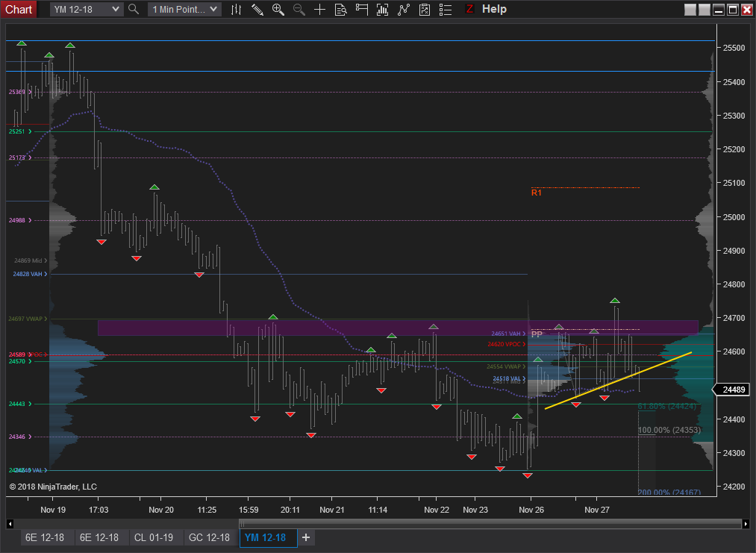
Task: Click the 24620 VPOC label
Action: [x=506, y=344]
